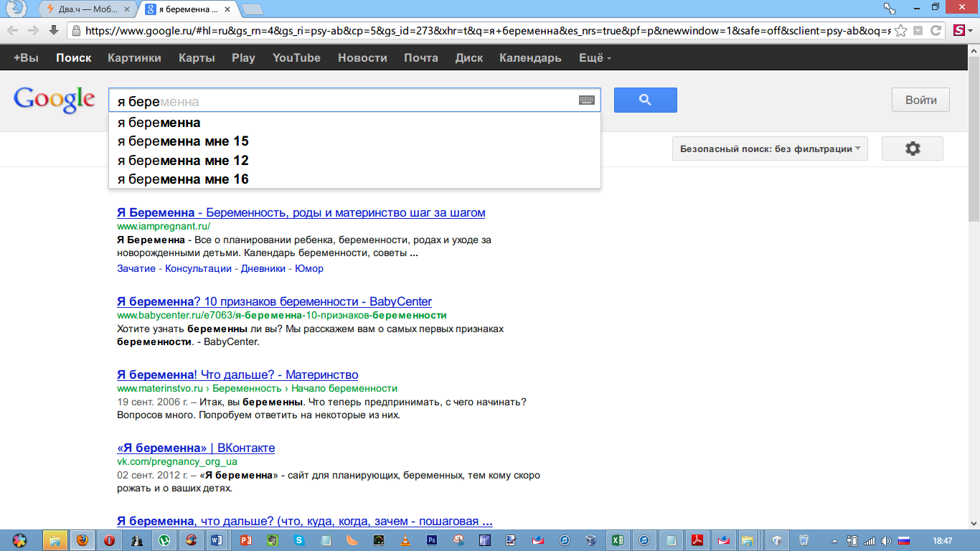Click the Дневники sitelink
Image resolution: width=980 pixels, height=551 pixels.
point(263,268)
